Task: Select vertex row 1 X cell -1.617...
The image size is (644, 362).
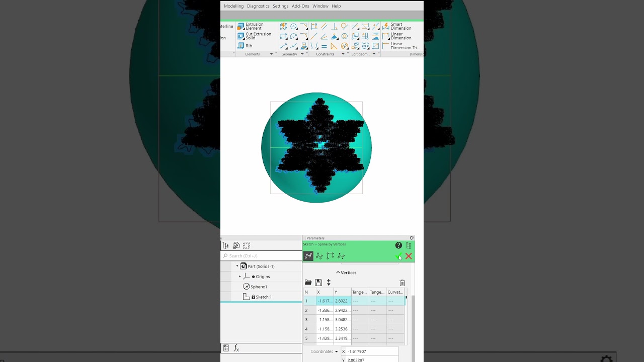Action: (325, 301)
